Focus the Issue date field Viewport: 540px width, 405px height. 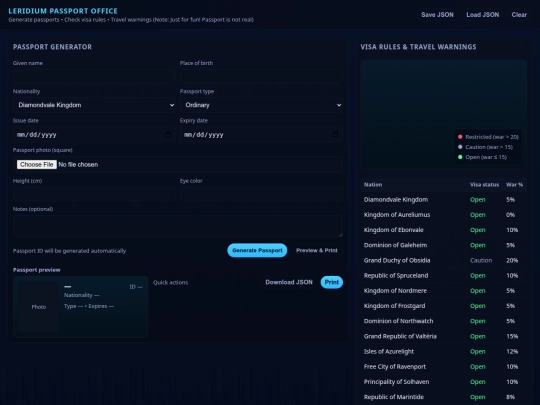coord(94,134)
